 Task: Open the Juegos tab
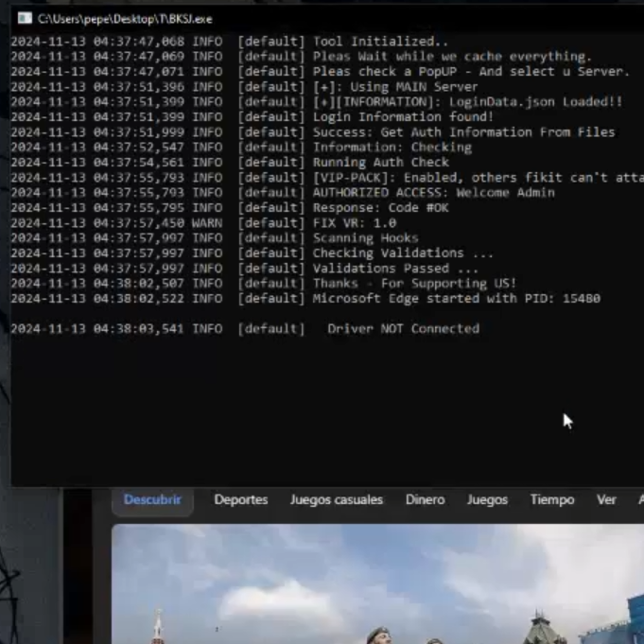tap(487, 499)
